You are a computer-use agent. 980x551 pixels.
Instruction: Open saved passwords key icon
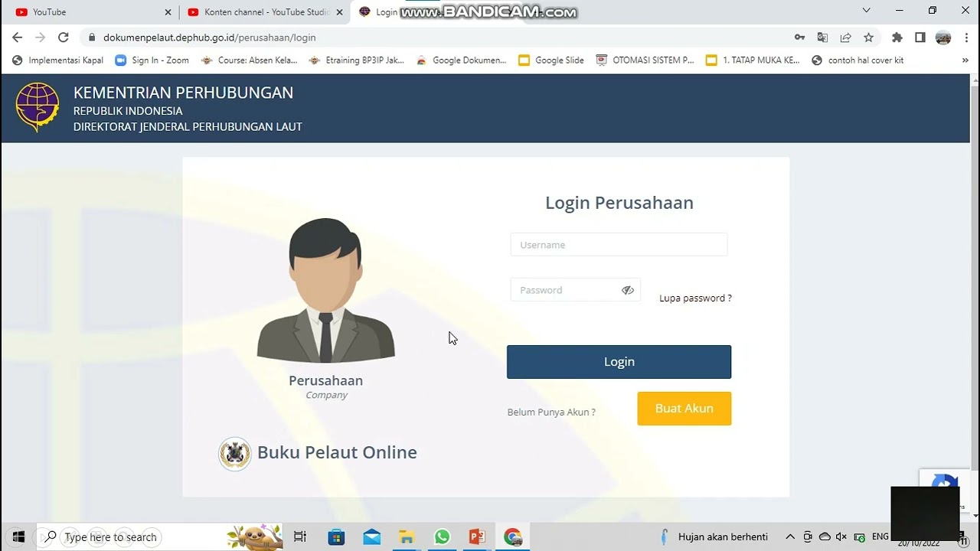pyautogui.click(x=799, y=37)
